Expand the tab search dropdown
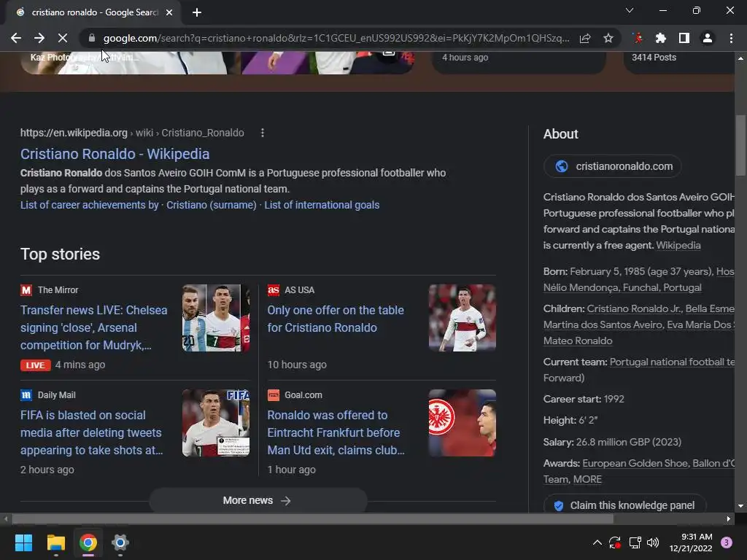The width and height of the screenshot is (747, 560). pos(630,10)
